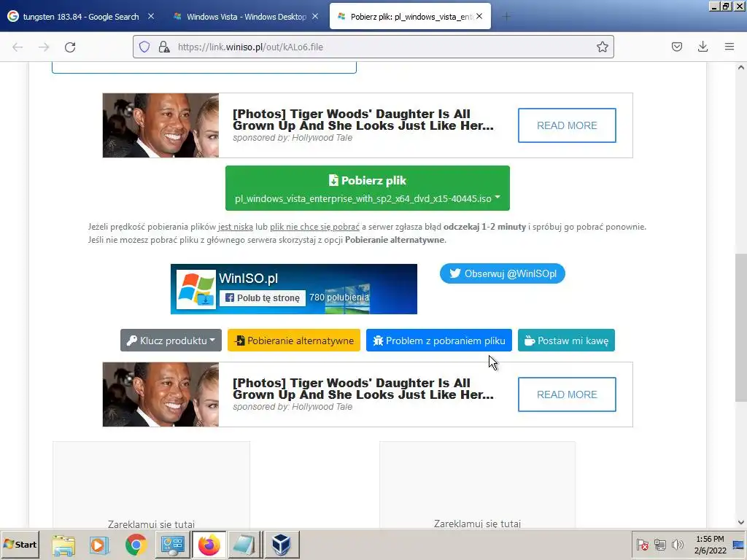Open Google Chrome from the taskbar
747x560 pixels.
tap(136, 544)
